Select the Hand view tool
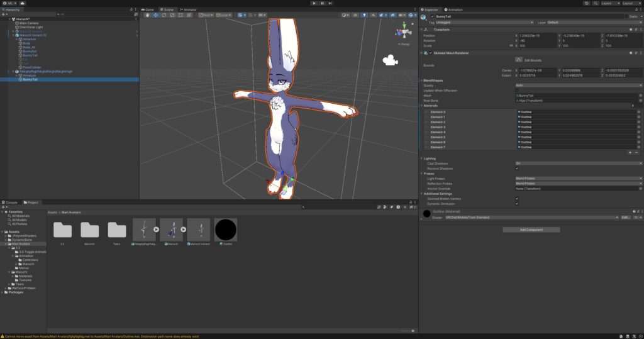 147,14
